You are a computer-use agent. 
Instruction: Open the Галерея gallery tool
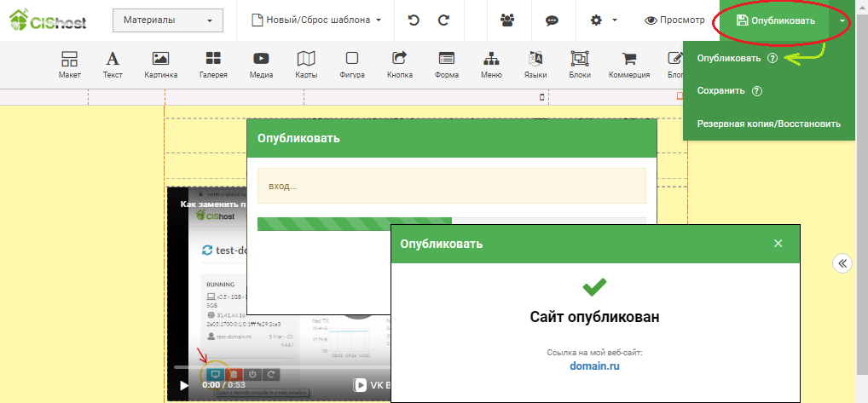[213, 65]
